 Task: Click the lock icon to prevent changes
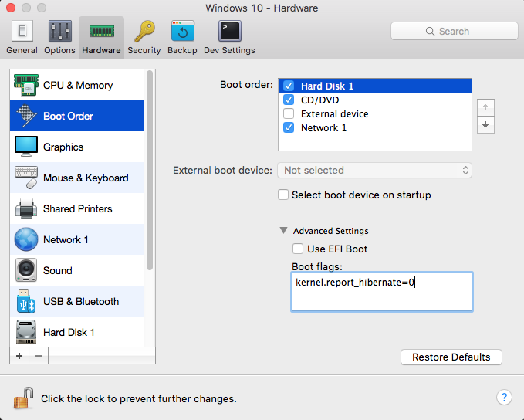[24, 398]
